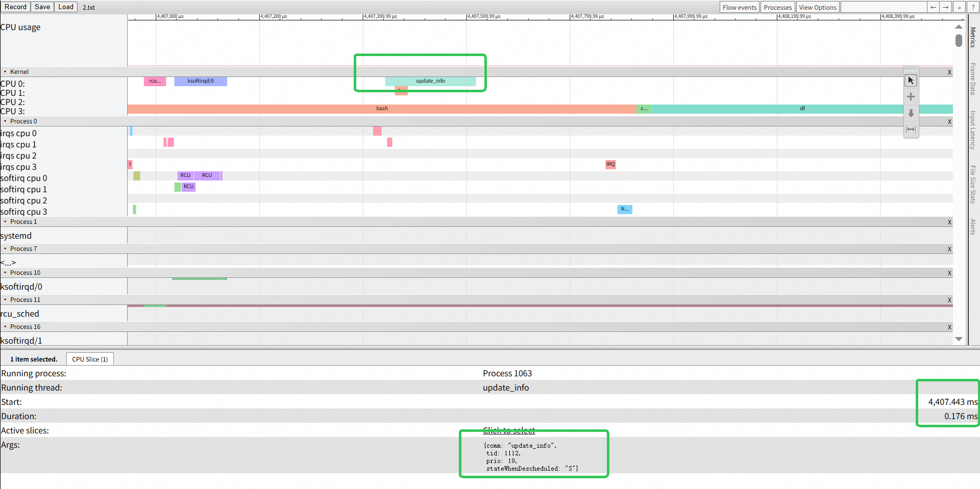Open the Alerts side tab
This screenshot has height=489, width=980.
point(973,226)
